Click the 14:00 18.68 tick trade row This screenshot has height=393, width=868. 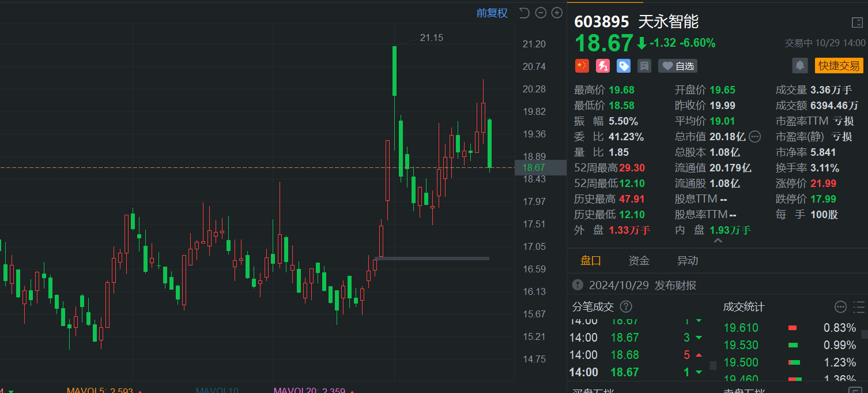click(x=637, y=355)
